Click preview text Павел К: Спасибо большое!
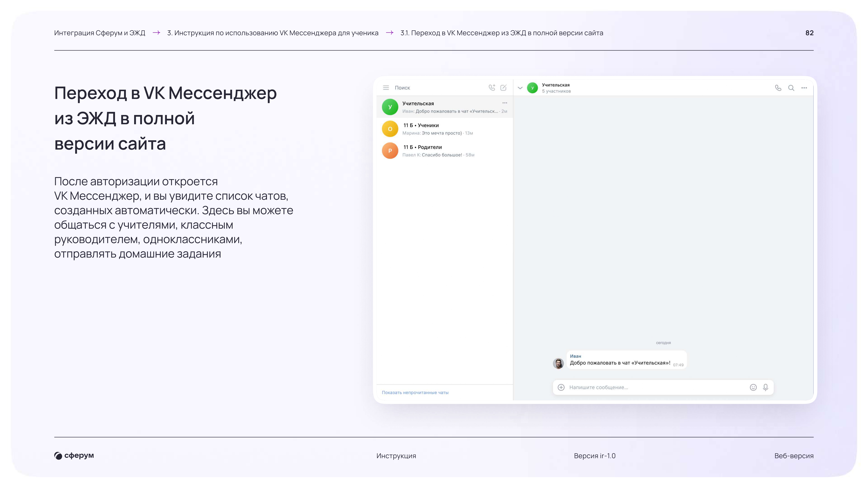This screenshot has width=868, height=488. click(x=432, y=155)
